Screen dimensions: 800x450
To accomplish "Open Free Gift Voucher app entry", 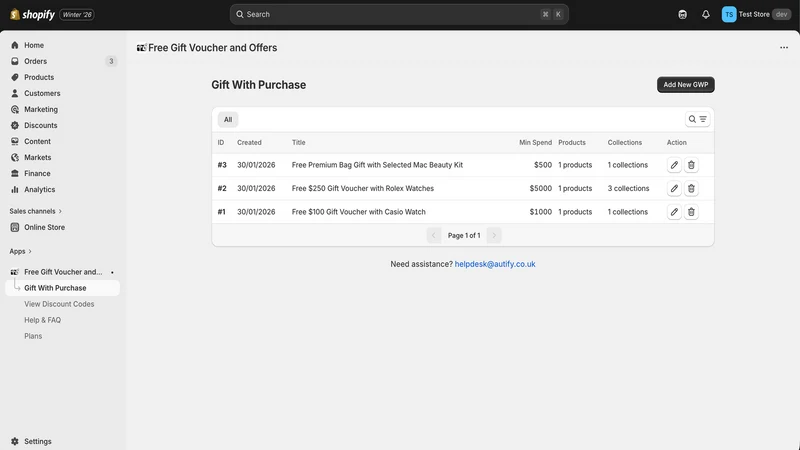I will [x=62, y=272].
